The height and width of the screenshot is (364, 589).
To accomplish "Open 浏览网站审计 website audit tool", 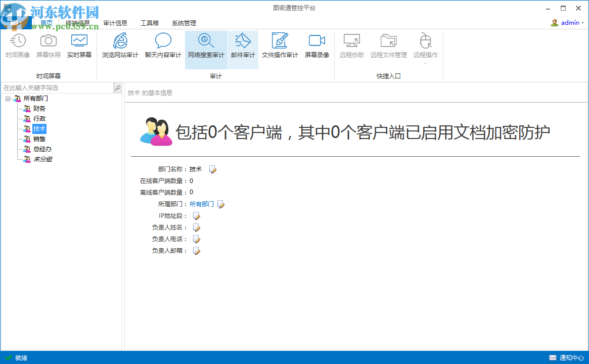I will 119,45.
